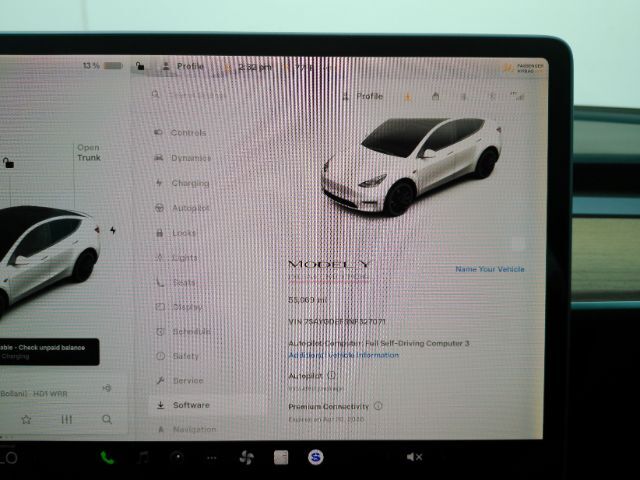
Task: Tap the orange notification icon in settings header
Action: [x=407, y=97]
